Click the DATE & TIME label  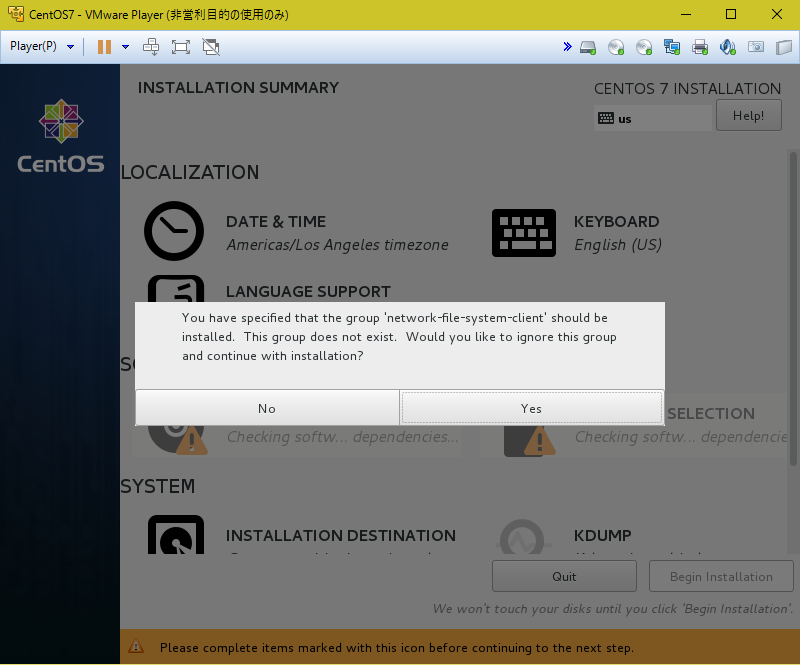click(x=276, y=221)
